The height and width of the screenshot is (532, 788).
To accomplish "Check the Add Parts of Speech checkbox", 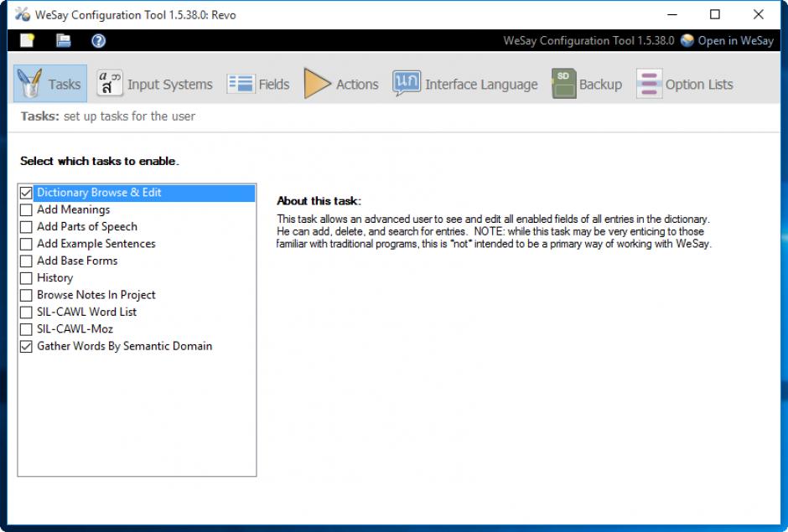I will tap(26, 227).
